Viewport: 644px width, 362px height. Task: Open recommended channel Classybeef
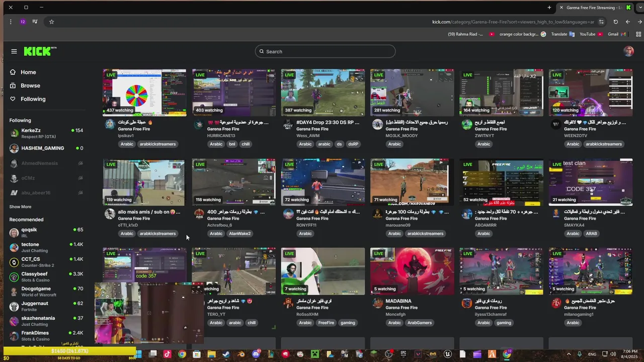46,277
